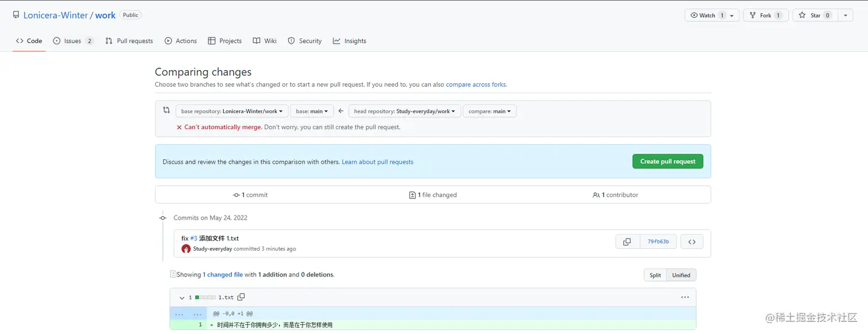Open the base repository dropdown

tap(231, 111)
